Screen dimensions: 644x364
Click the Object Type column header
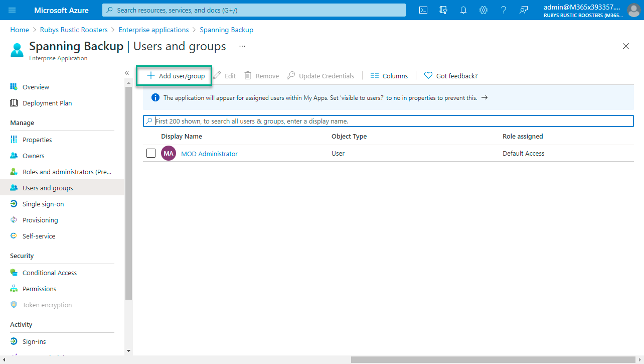[349, 136]
